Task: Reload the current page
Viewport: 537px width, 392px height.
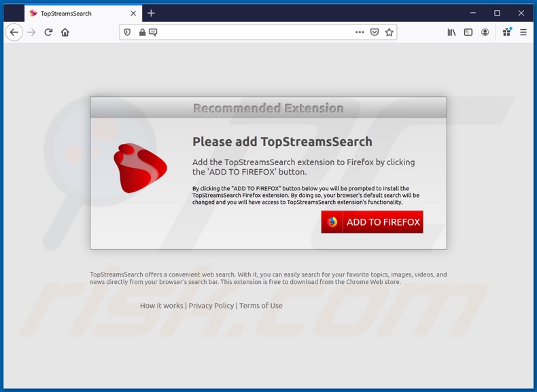Action: click(x=48, y=32)
